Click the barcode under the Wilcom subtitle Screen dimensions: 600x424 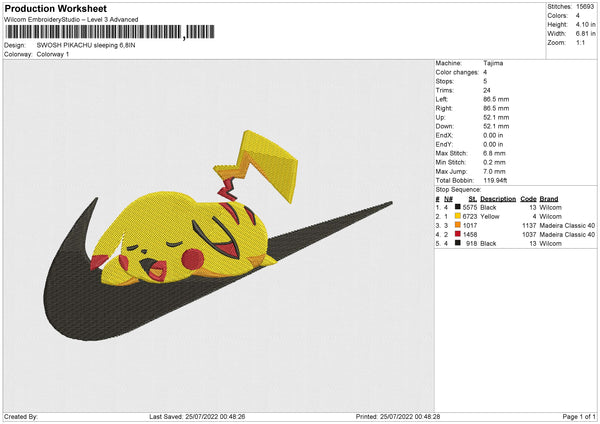tap(110, 32)
